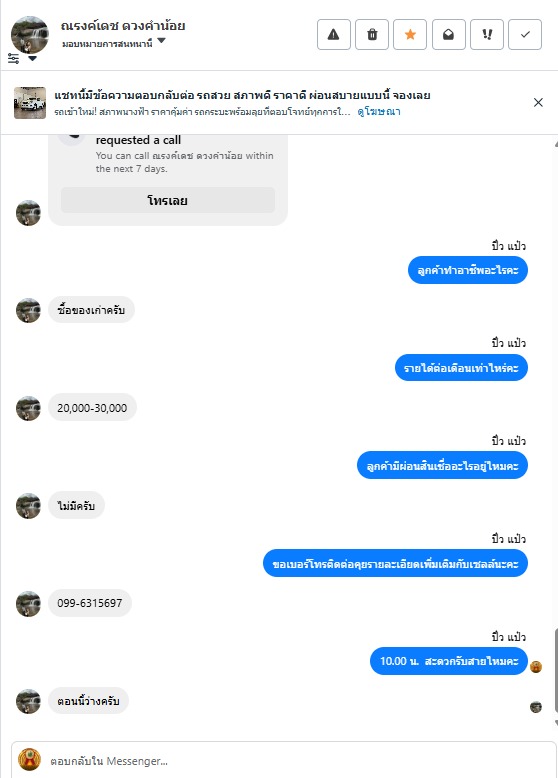Expand the small arrow below profile photo
The width and height of the screenshot is (558, 778).
pos(33,59)
